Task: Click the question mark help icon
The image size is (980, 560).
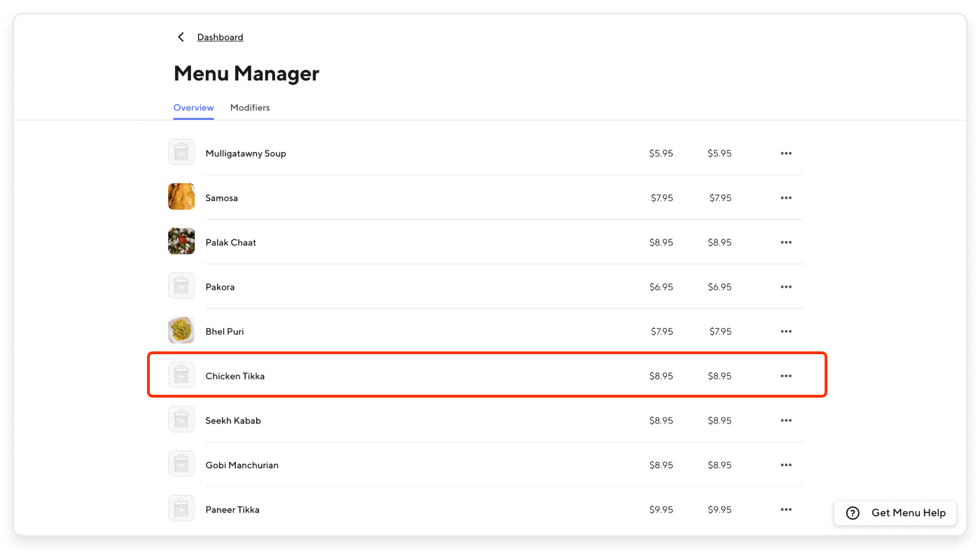Action: pyautogui.click(x=852, y=513)
